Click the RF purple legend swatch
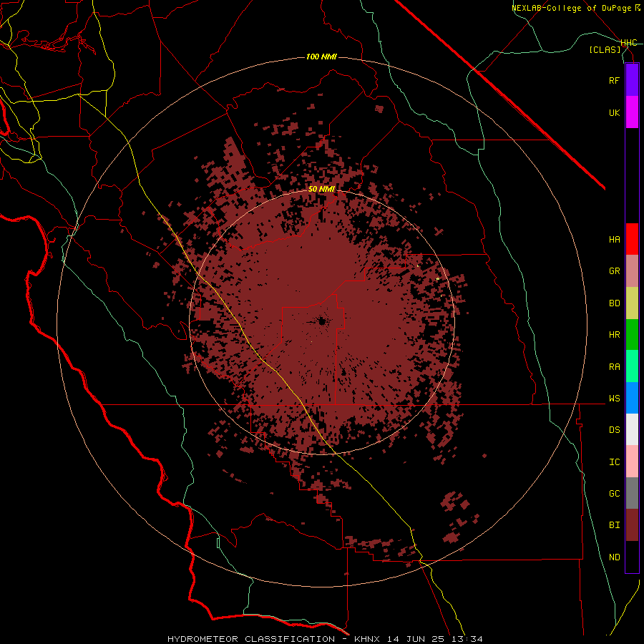This screenshot has width=644, height=644. pyautogui.click(x=632, y=80)
